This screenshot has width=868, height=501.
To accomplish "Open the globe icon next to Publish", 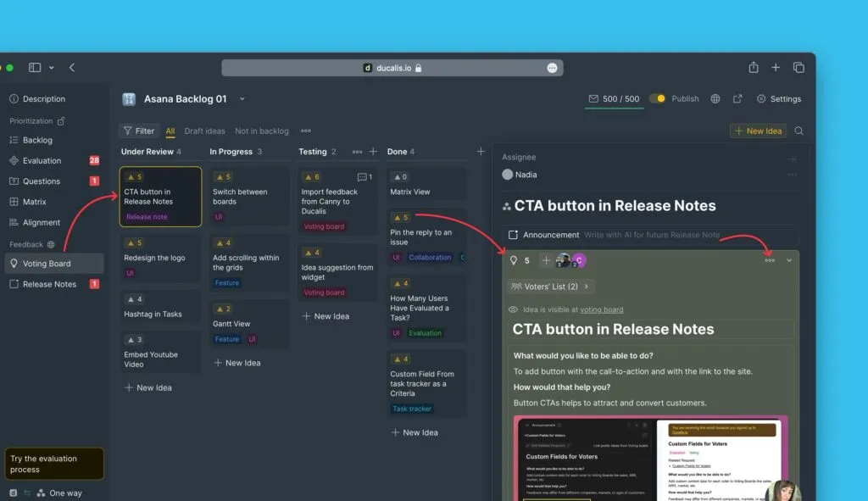I will (x=715, y=99).
